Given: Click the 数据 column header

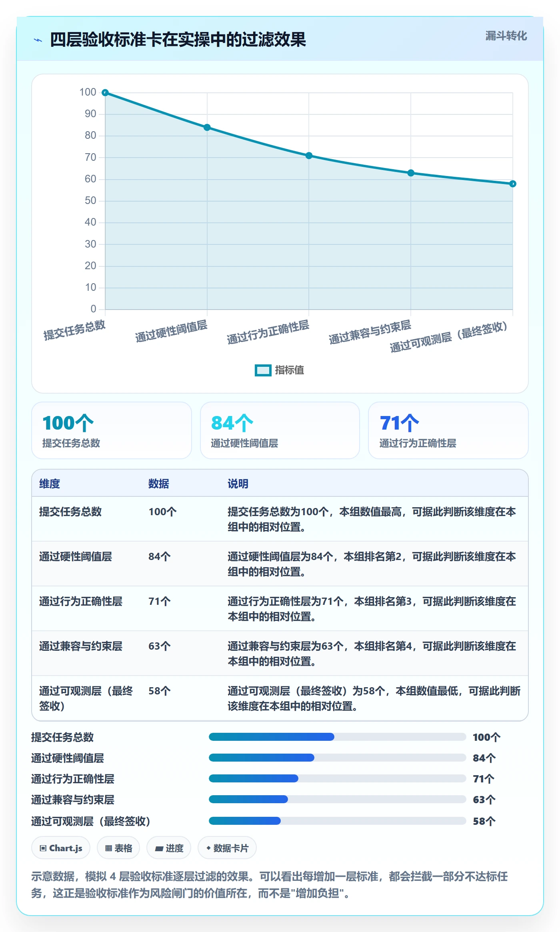Looking at the screenshot, I should [x=159, y=484].
